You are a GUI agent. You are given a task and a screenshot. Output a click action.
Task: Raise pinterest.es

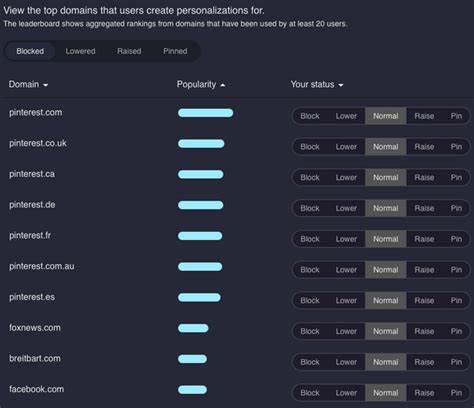424,300
